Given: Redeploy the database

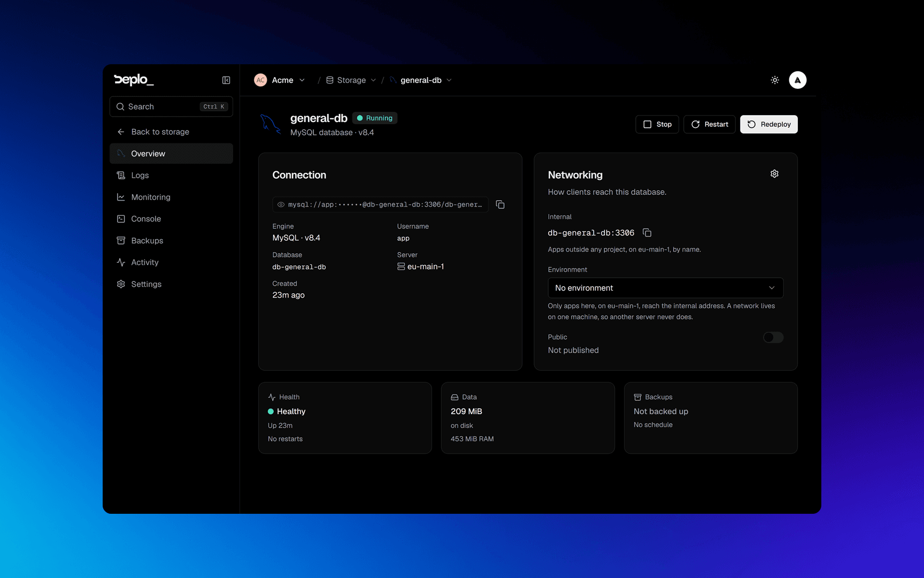Looking at the screenshot, I should (x=769, y=124).
